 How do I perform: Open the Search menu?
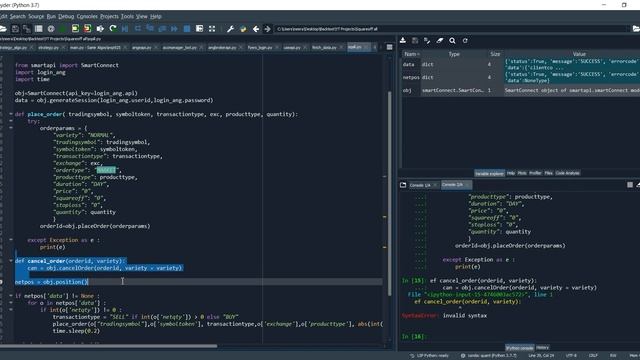[x=18, y=16]
